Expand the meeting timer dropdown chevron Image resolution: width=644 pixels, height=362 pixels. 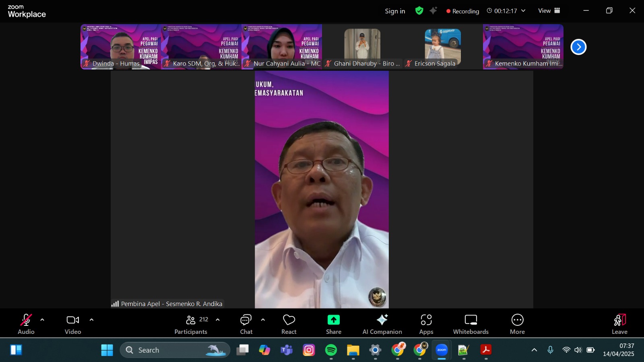523,11
